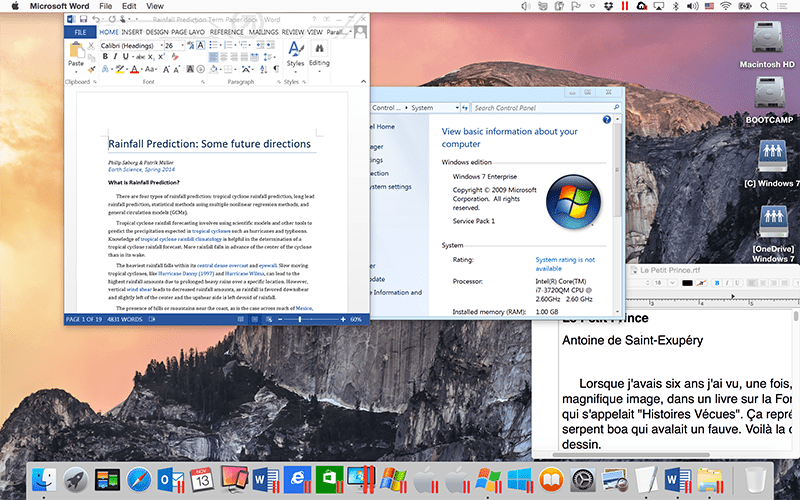Click the Increase Indent icon in Word
The height and width of the screenshot is (500, 800).
point(270,45)
